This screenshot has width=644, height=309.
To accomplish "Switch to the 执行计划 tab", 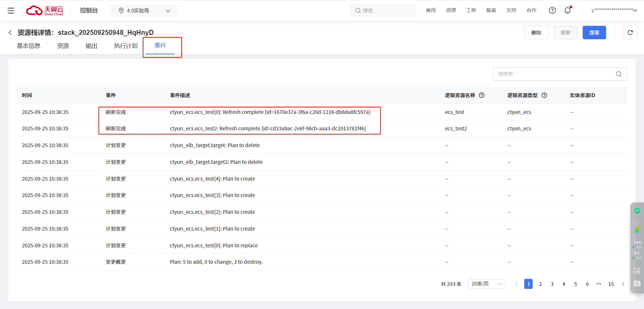I will click(125, 46).
